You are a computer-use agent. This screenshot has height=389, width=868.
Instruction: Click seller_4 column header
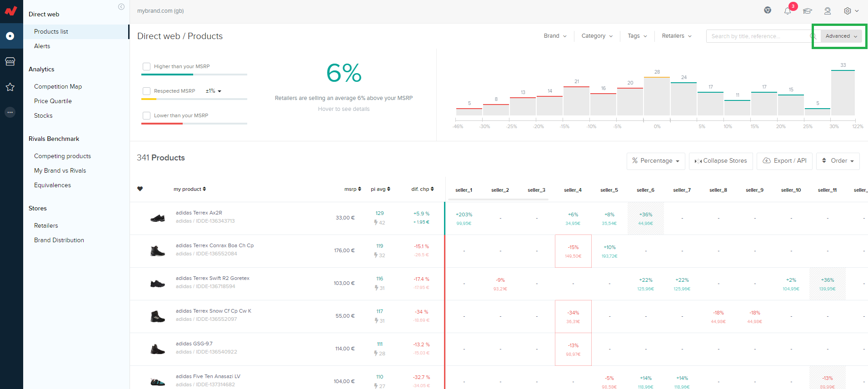click(x=573, y=190)
